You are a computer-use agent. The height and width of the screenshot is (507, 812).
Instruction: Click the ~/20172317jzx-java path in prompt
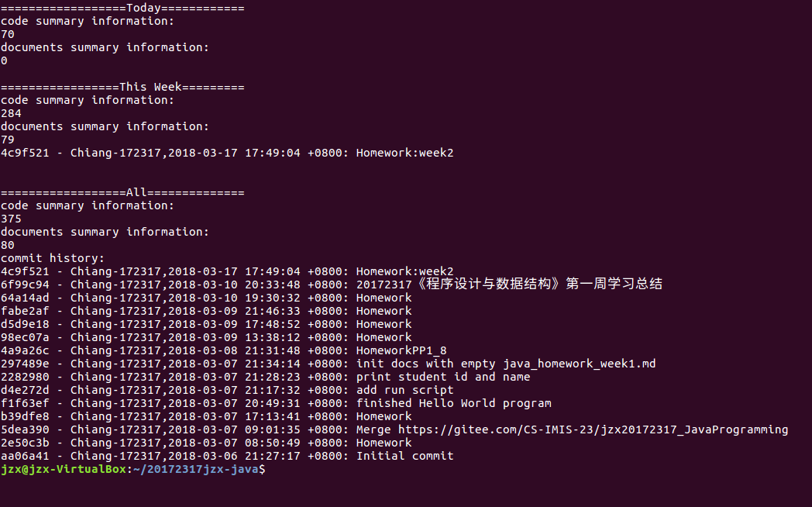tap(194, 469)
